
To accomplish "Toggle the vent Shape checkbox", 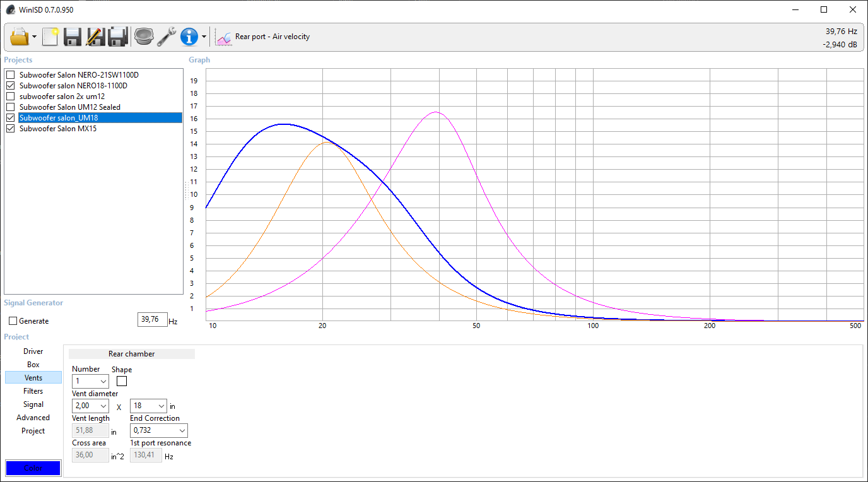I will click(x=122, y=381).
